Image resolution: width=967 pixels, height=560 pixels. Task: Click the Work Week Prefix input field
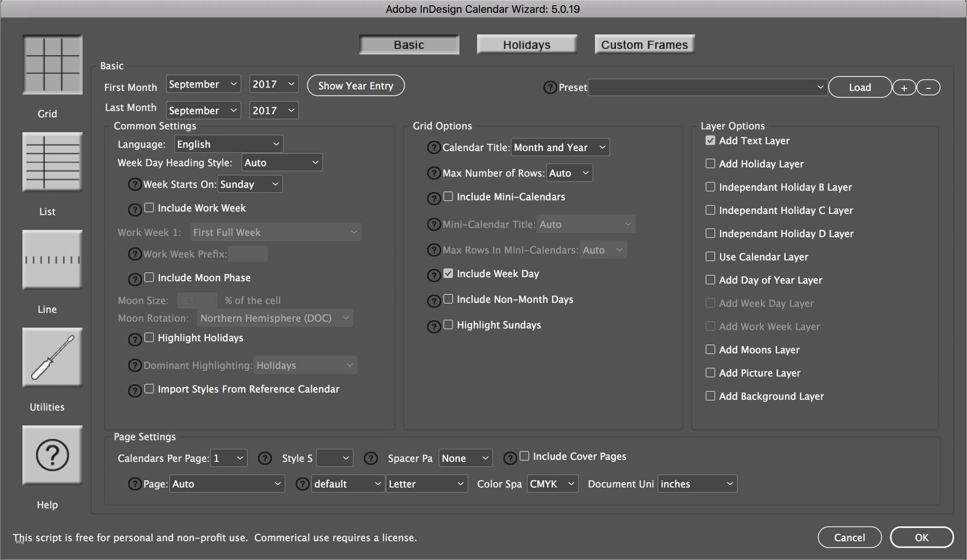247,254
